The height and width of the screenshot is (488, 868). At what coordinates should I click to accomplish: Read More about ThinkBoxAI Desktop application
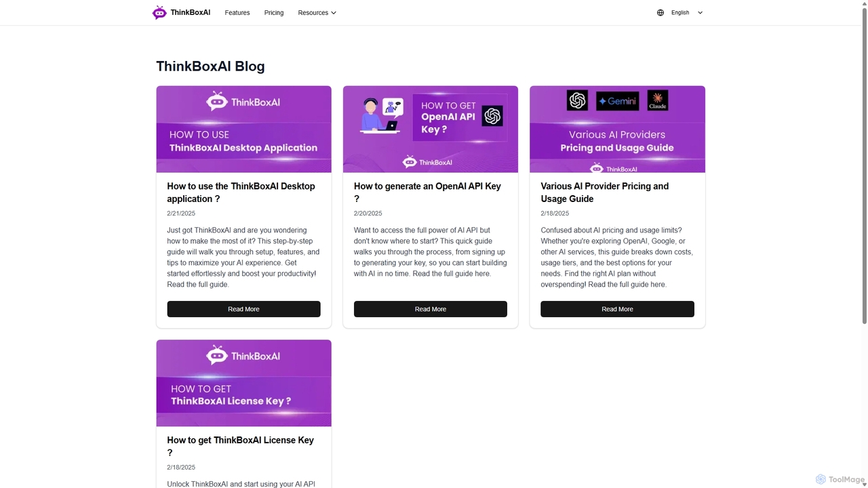(x=243, y=309)
